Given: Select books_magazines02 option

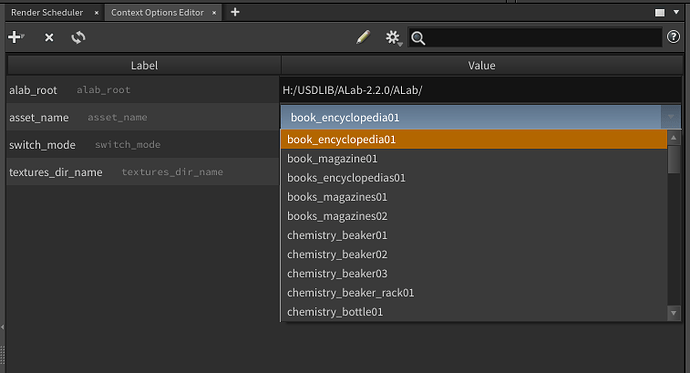Looking at the screenshot, I should pos(473,216).
